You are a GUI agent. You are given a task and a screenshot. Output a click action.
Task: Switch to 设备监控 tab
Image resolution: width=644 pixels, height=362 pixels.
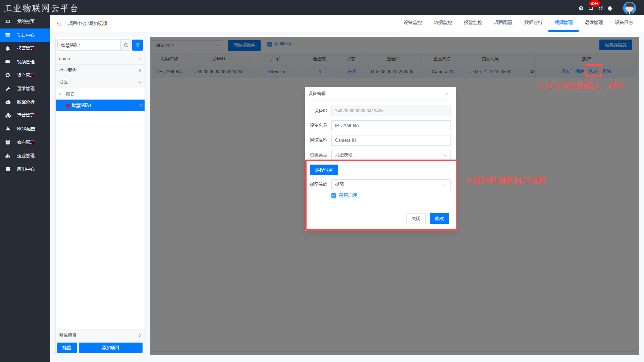[413, 22]
